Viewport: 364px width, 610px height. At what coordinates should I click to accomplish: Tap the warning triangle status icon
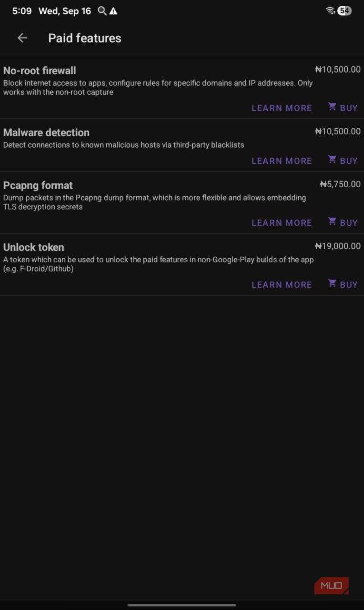point(113,11)
